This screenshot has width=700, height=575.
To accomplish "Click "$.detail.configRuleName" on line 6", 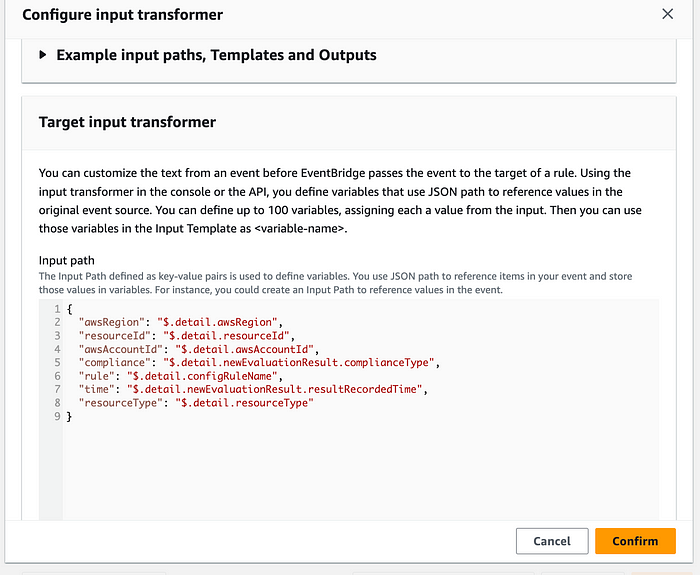I will click(x=202, y=376).
